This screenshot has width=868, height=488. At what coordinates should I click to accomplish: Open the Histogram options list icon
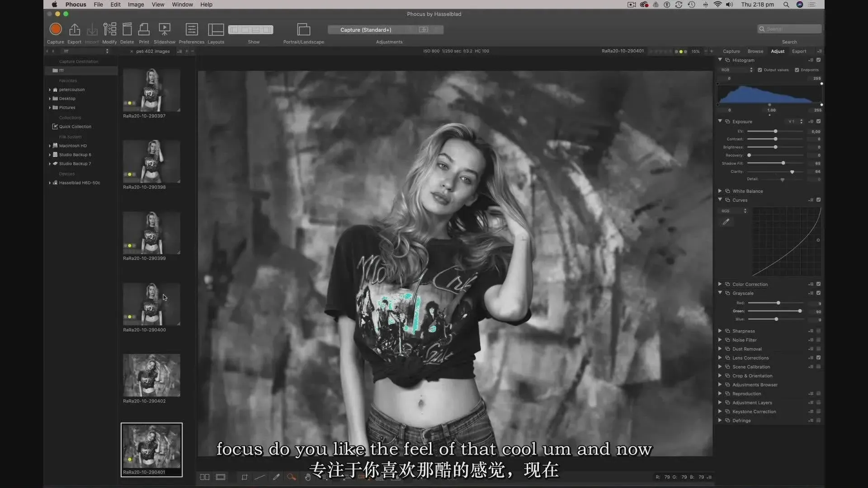[811, 60]
